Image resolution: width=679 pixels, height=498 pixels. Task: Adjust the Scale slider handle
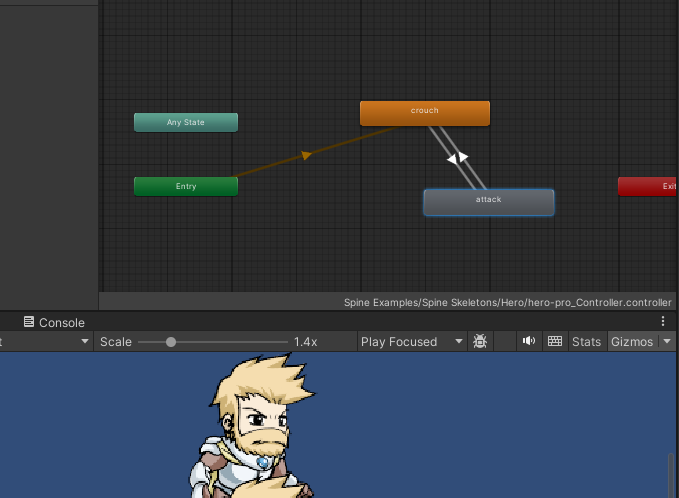tap(171, 342)
